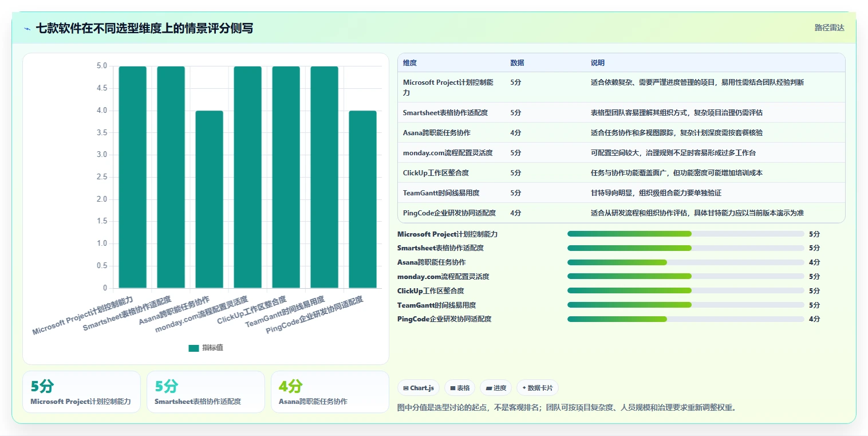Click the description starting 表格型团队容易理解

pyautogui.click(x=677, y=113)
